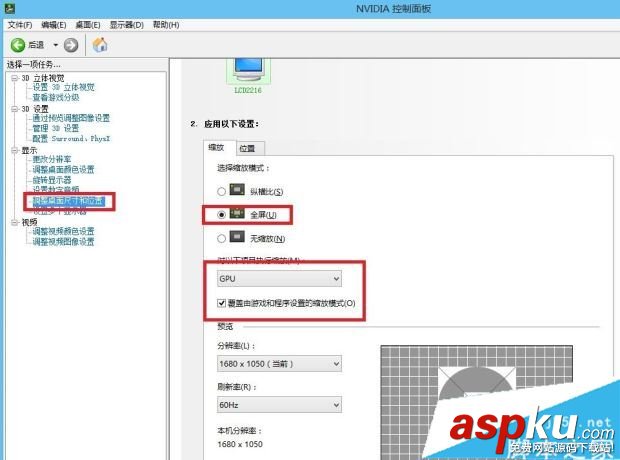Click the aspect ratio (纵横比) mode icon
Viewport: 620px width, 460px height.
pos(237,190)
